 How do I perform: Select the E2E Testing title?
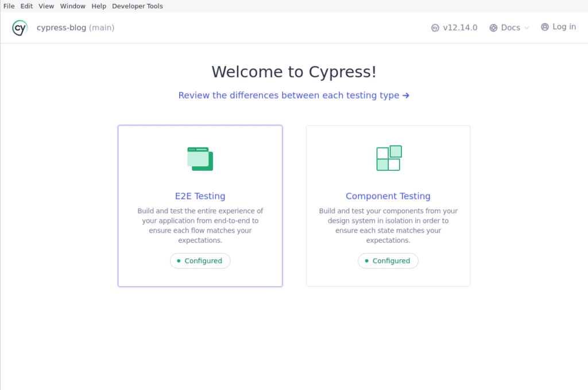point(200,196)
